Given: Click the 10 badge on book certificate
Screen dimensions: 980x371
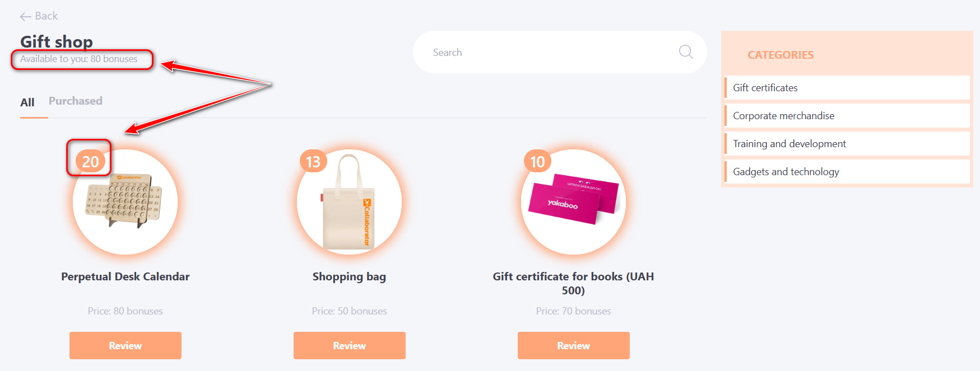Looking at the screenshot, I should (x=537, y=161).
